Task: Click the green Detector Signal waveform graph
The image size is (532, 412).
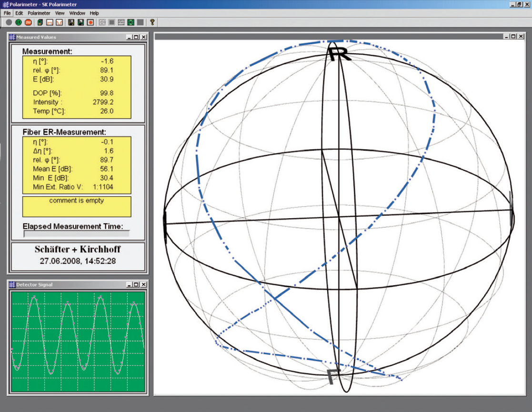Action: [78, 341]
